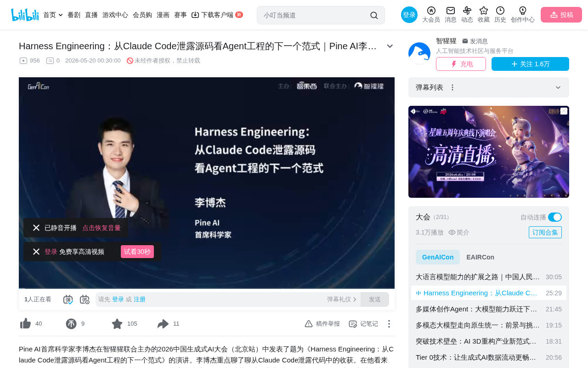The image size is (588, 368).
Task: Dismiss the 登录免费享高清视频 notice
Action: pyautogui.click(x=36, y=252)
